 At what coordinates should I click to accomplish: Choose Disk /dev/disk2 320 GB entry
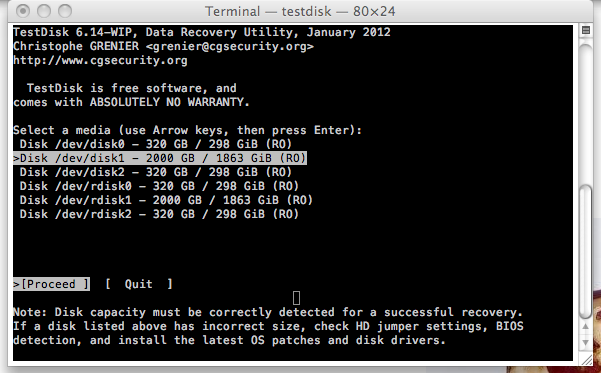[x=156, y=172]
